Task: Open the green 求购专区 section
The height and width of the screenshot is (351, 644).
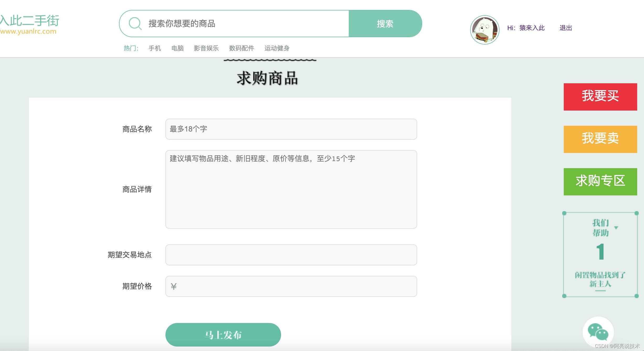Action: [x=600, y=182]
